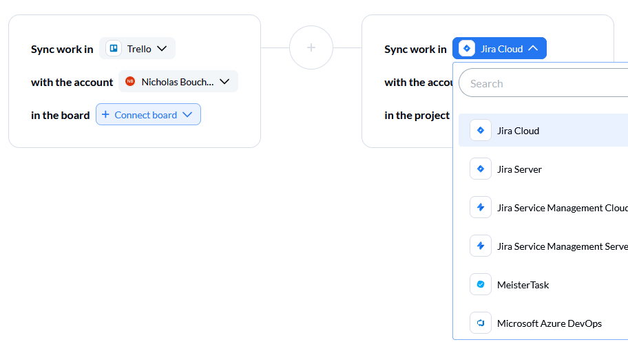The width and height of the screenshot is (628, 364).
Task: Select Jira Server from the list
Action: tap(543, 169)
